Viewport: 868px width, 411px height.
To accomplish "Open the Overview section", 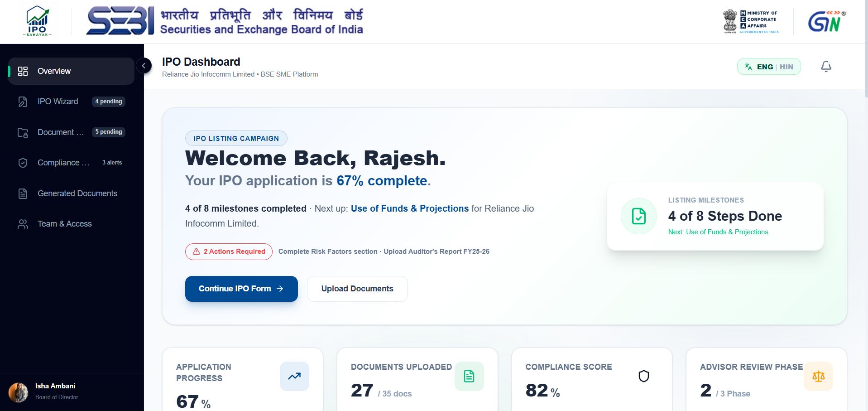I will 71,71.
